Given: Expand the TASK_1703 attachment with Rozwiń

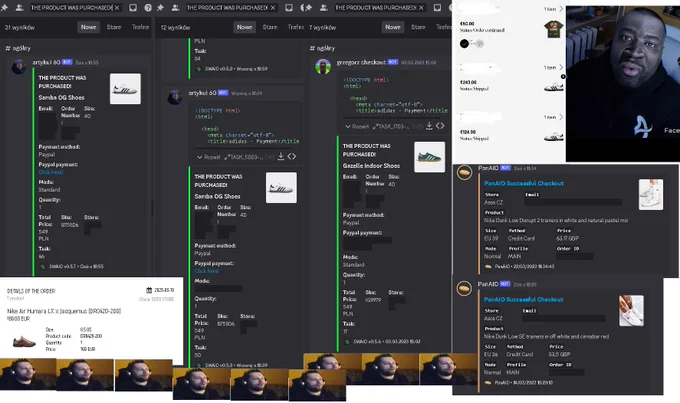Looking at the screenshot, I should tap(357, 126).
